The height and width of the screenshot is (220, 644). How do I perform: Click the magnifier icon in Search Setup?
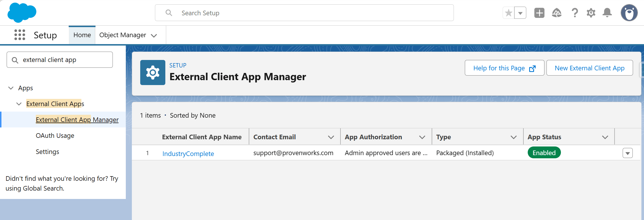(169, 13)
